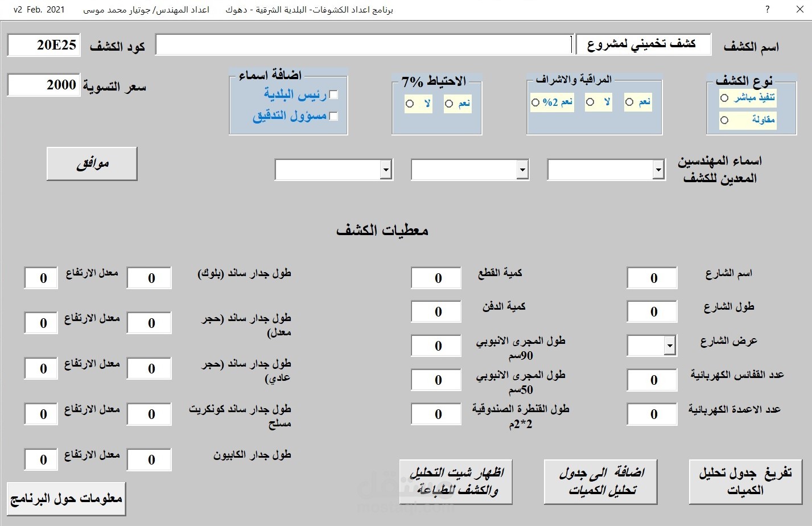Click the كمية القطع input field
Viewport: 812px width, 526px height.
[x=436, y=278]
